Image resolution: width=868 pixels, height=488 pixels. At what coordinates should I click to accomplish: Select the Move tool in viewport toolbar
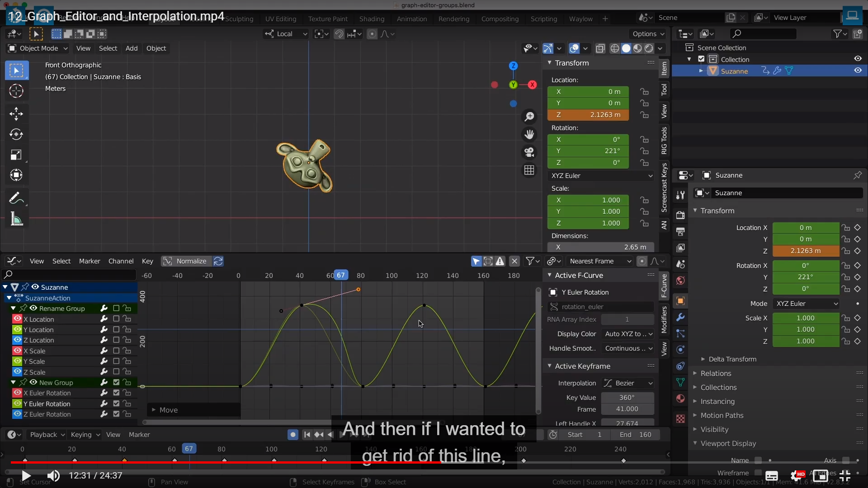tap(16, 113)
